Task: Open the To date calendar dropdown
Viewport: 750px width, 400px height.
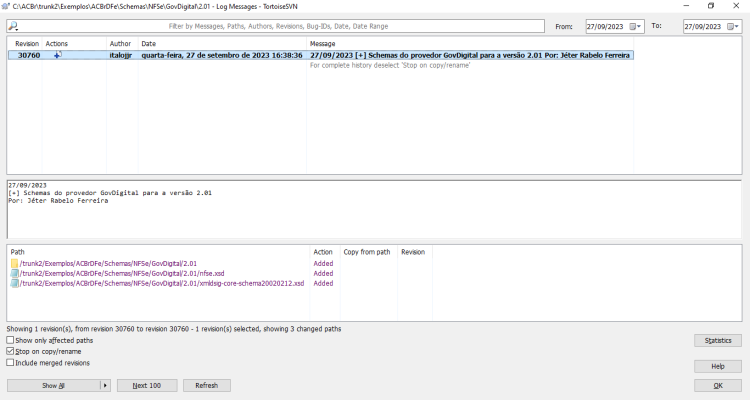Action: point(733,26)
